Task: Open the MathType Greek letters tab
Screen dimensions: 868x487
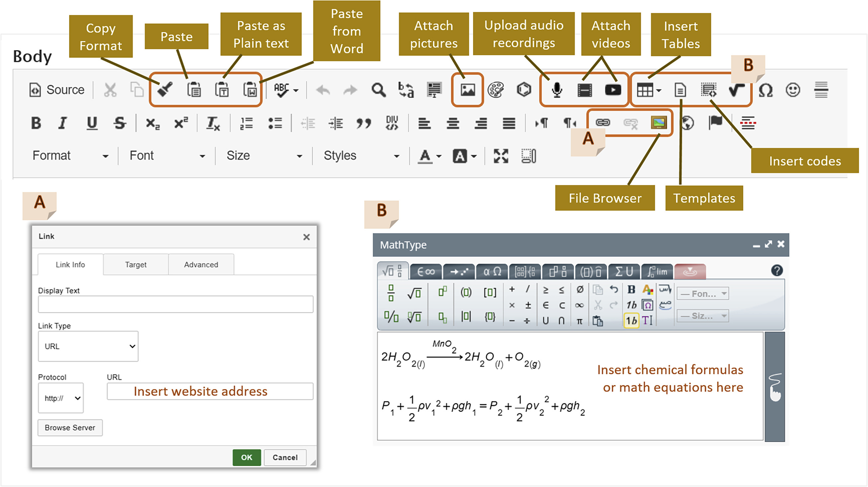Action: click(492, 272)
